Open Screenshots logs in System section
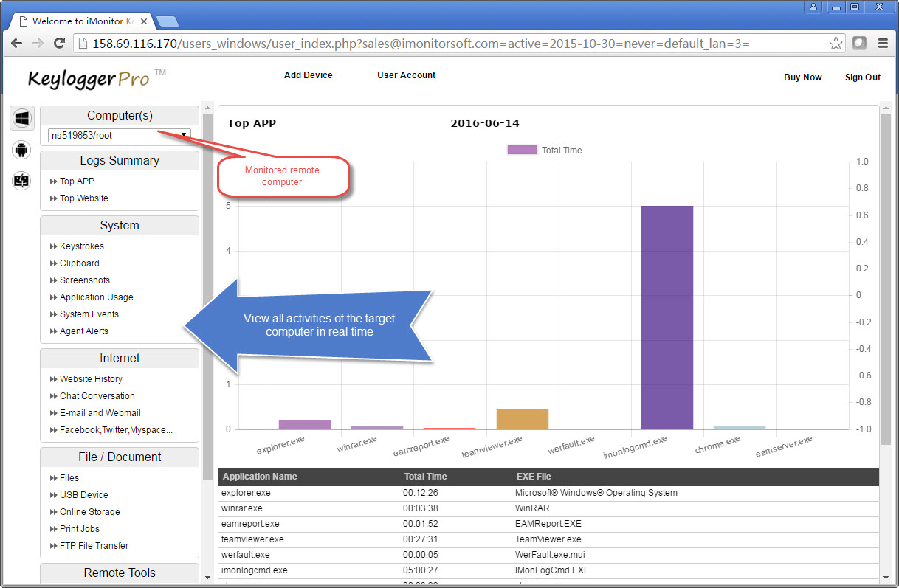The height and width of the screenshot is (588, 899). coord(84,280)
